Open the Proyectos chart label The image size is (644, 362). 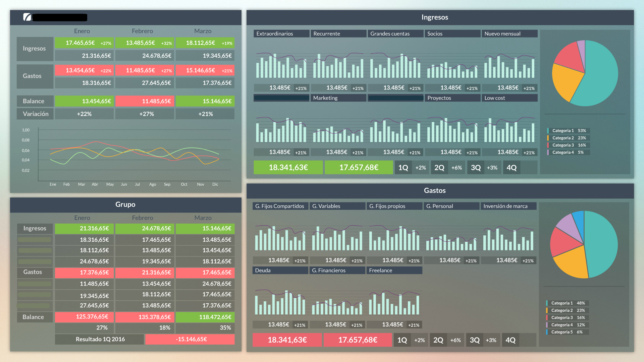[x=452, y=98]
